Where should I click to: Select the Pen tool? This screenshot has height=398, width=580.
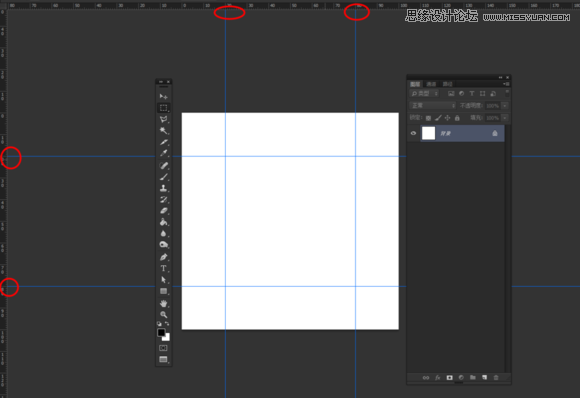pyautogui.click(x=163, y=257)
